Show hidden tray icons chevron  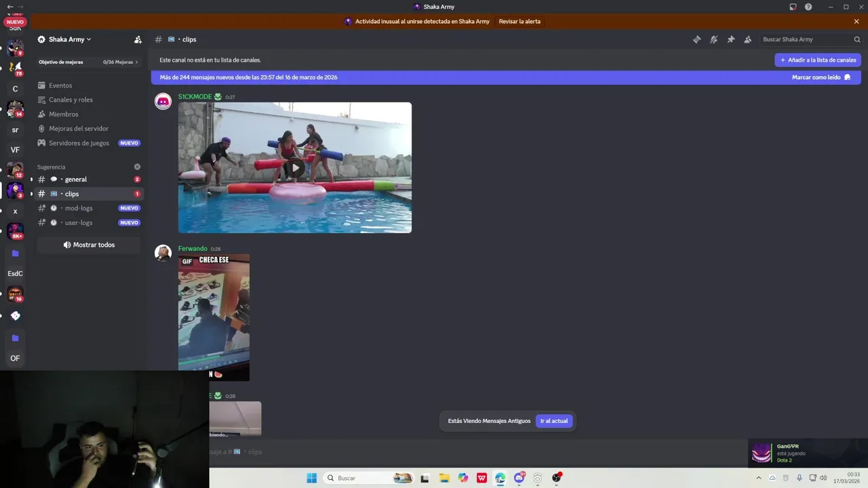click(x=758, y=478)
